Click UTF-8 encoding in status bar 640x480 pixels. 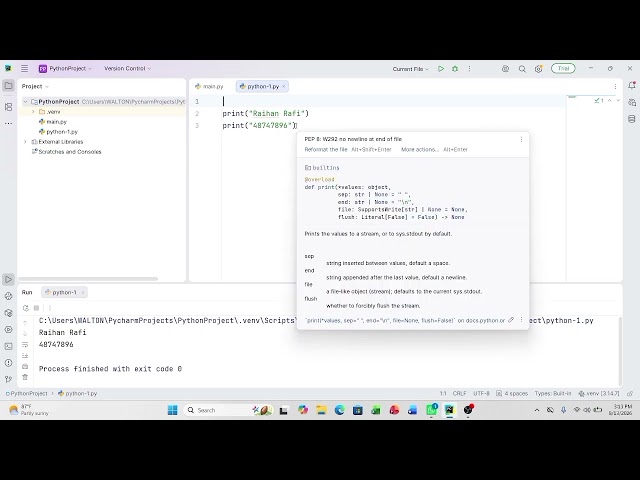[481, 393]
